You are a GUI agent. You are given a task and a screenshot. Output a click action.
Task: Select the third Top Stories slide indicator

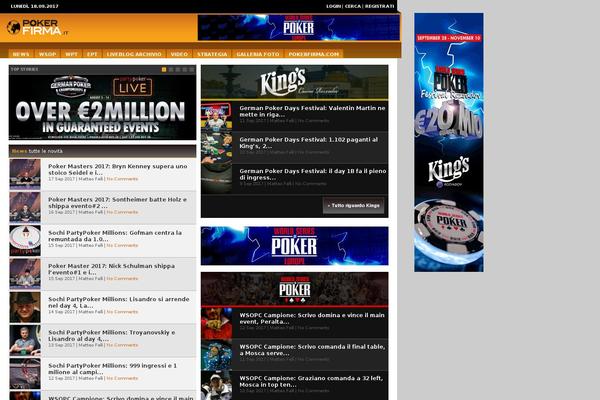point(178,69)
